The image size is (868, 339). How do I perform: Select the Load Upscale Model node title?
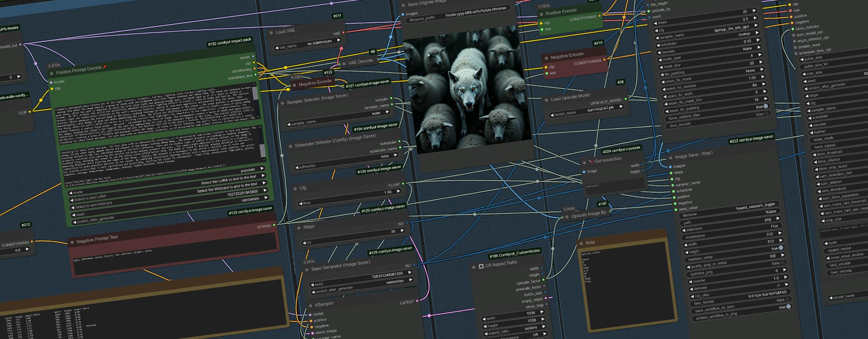tap(570, 97)
